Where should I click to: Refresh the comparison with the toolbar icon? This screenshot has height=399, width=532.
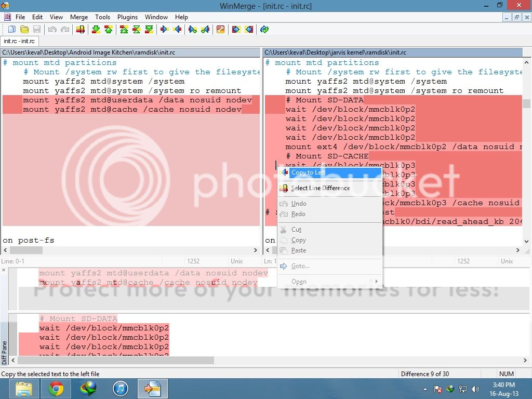click(x=264, y=30)
